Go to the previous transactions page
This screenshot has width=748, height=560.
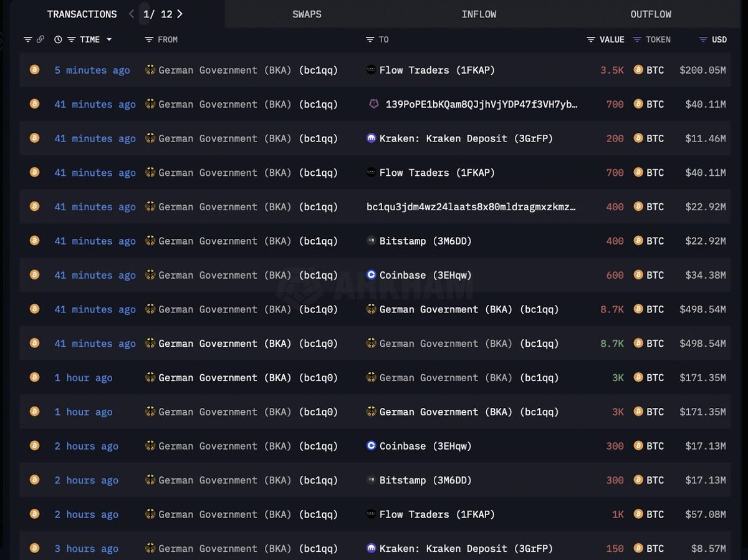tap(132, 14)
